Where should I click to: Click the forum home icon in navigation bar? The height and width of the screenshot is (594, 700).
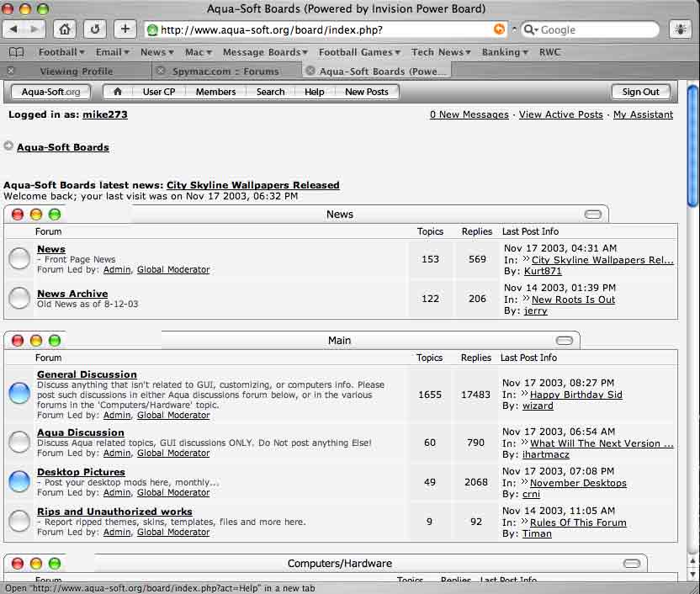click(x=118, y=92)
